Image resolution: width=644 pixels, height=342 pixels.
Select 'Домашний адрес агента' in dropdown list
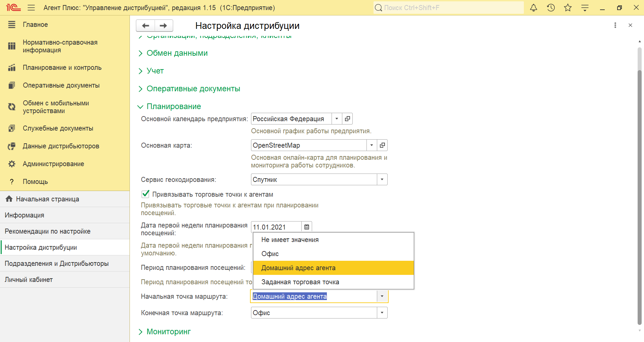(334, 268)
